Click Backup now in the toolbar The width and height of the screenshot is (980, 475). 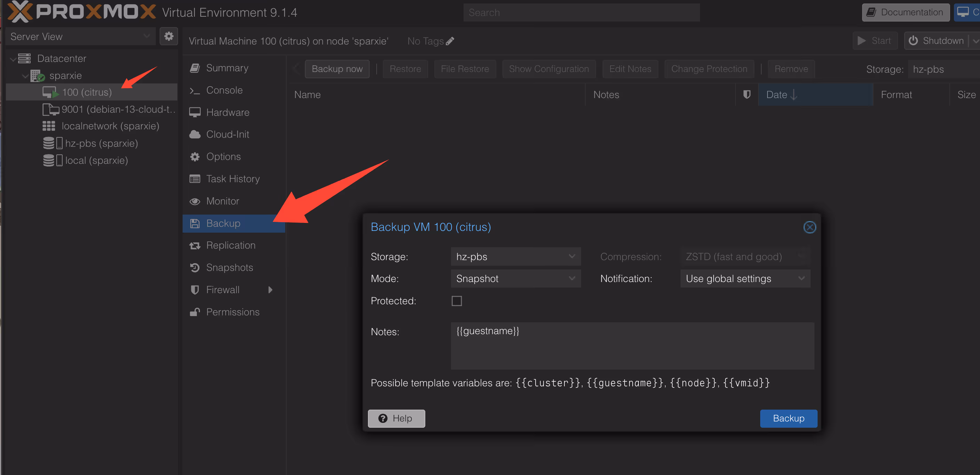[337, 69]
